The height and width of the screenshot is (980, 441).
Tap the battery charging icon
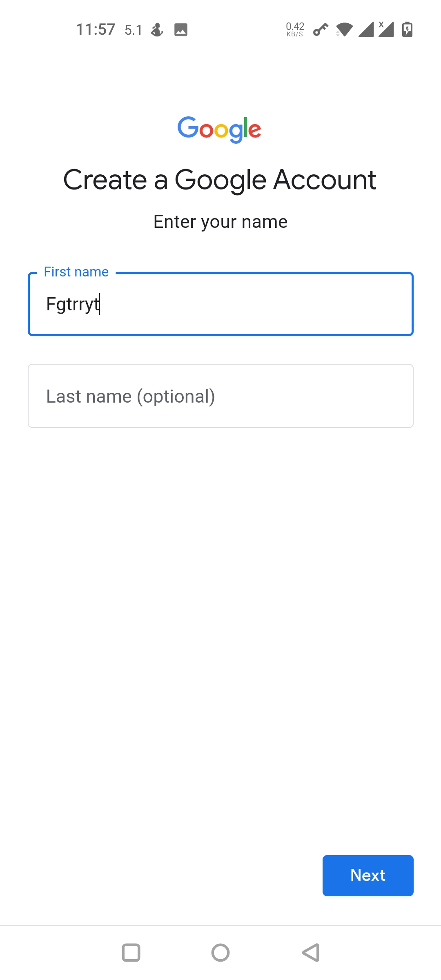407,29
